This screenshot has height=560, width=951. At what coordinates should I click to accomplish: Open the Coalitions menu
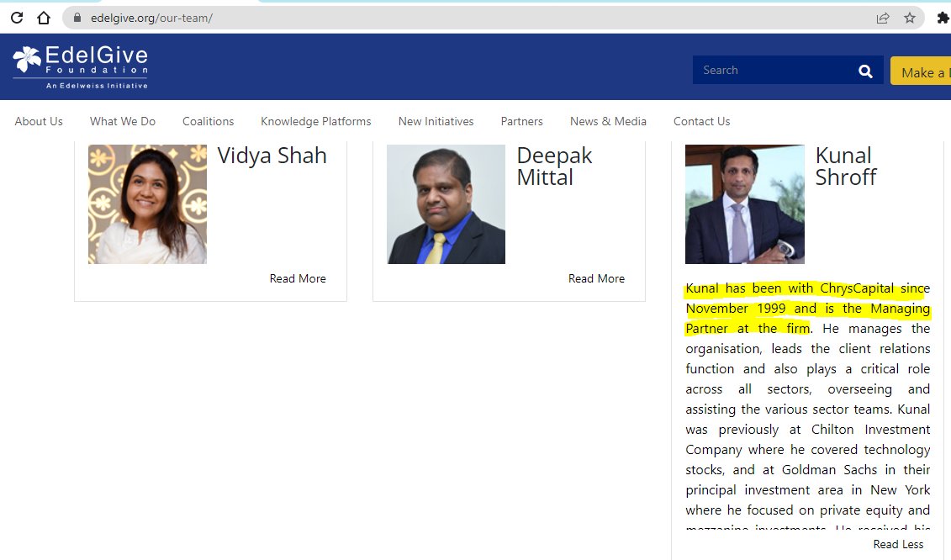click(208, 121)
